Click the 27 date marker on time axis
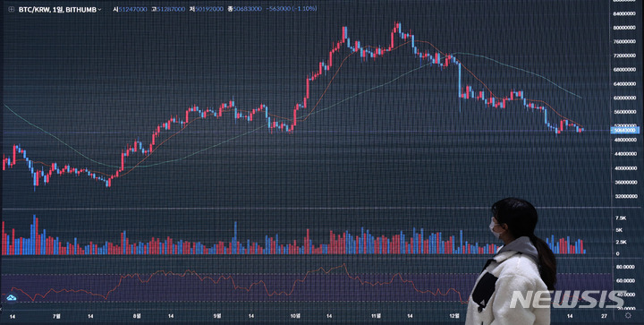 604,315
